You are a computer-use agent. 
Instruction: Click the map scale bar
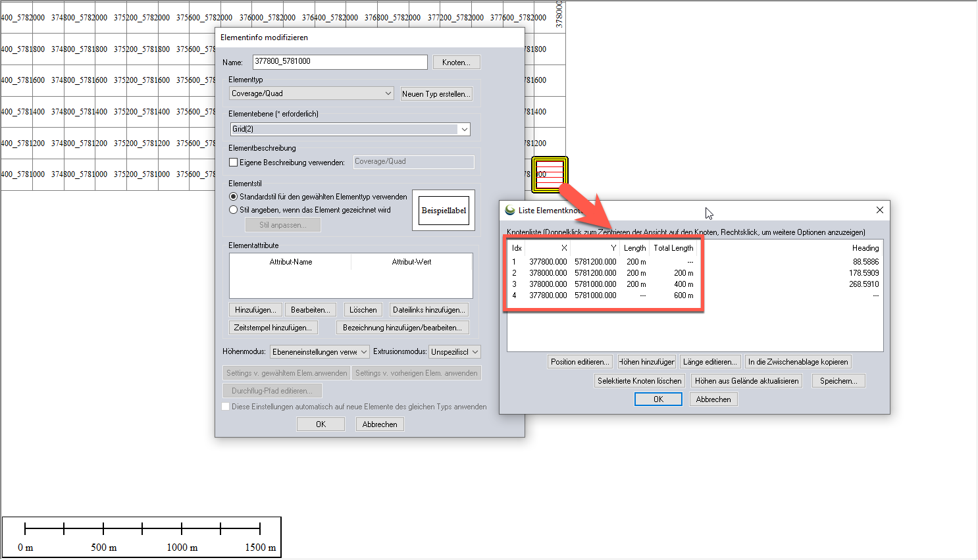[x=142, y=537]
